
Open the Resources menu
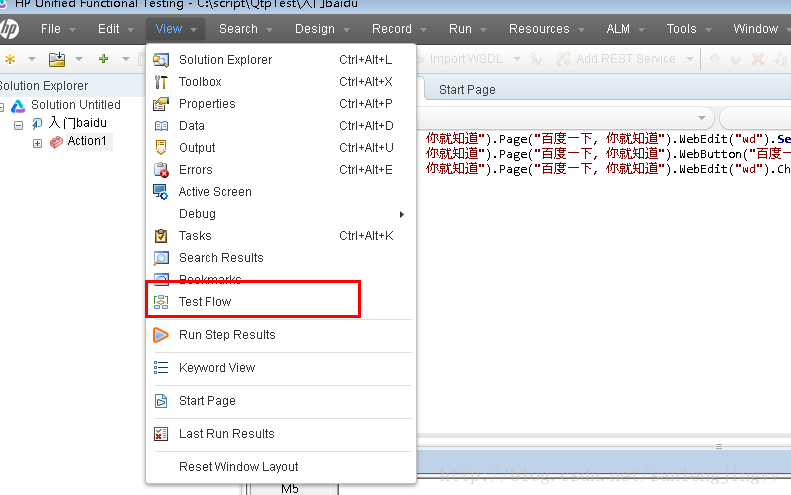coord(546,29)
